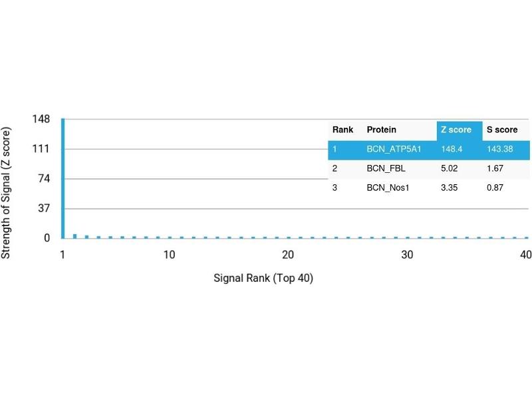Viewport: 532px width, 399px height.
Task: Select the BCN_Nos1 protein row
Action: coord(388,188)
